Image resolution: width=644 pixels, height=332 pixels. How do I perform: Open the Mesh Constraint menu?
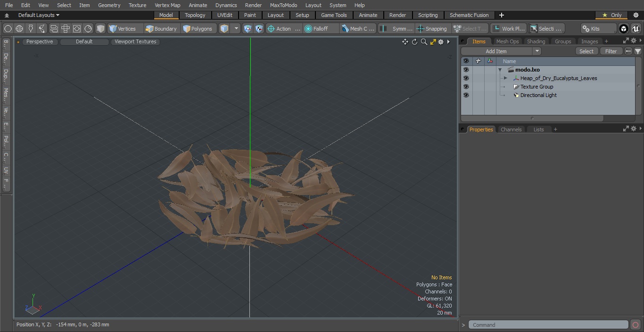358,29
